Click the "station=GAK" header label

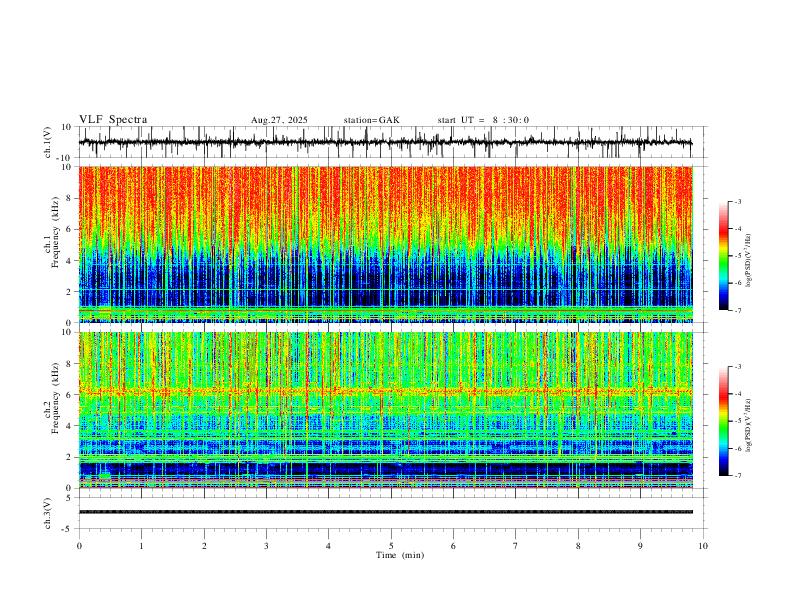tap(371, 120)
